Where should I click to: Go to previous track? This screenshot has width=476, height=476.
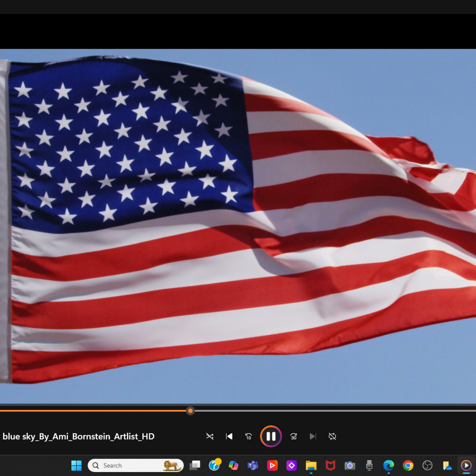pos(229,436)
